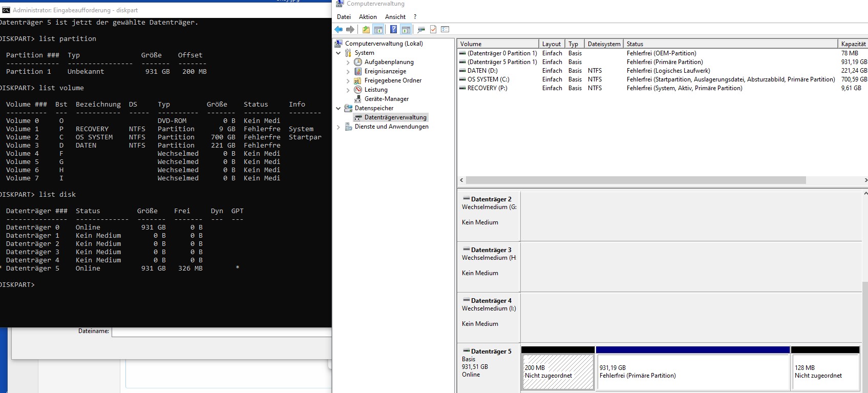Image resolution: width=868 pixels, height=393 pixels.
Task: Click the Ereignisanzeige icon
Action: click(x=358, y=71)
